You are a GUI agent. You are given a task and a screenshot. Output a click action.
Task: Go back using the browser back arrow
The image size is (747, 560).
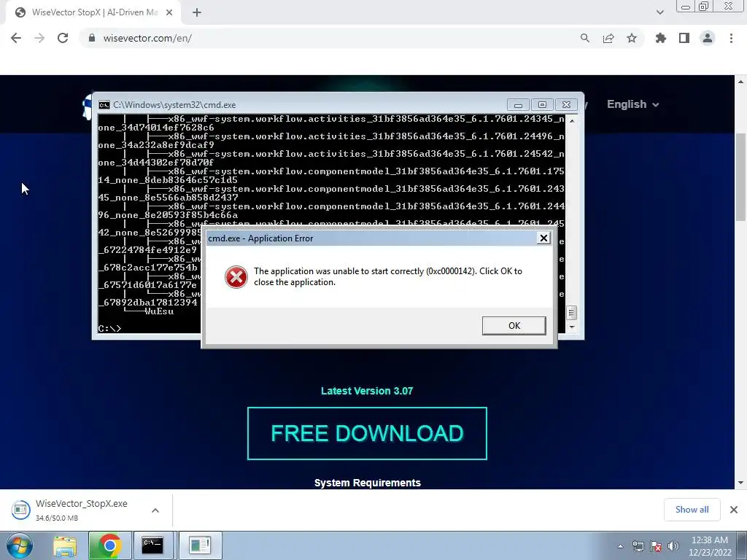[16, 38]
